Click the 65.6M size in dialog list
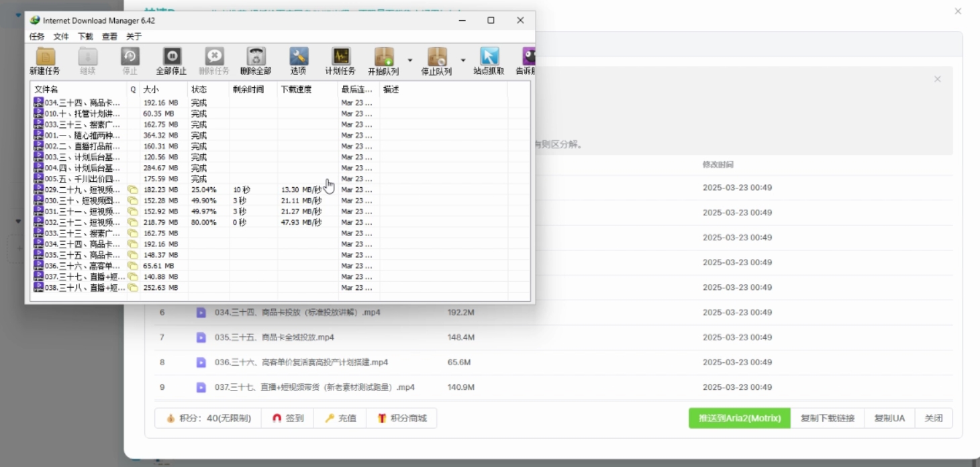Image resolution: width=980 pixels, height=467 pixels. pos(459,362)
